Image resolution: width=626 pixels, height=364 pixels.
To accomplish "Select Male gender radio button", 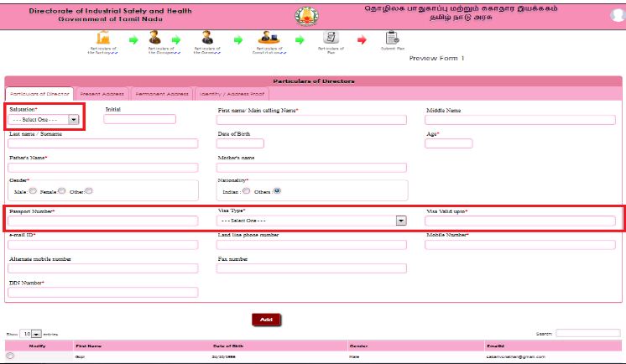I will click(33, 190).
